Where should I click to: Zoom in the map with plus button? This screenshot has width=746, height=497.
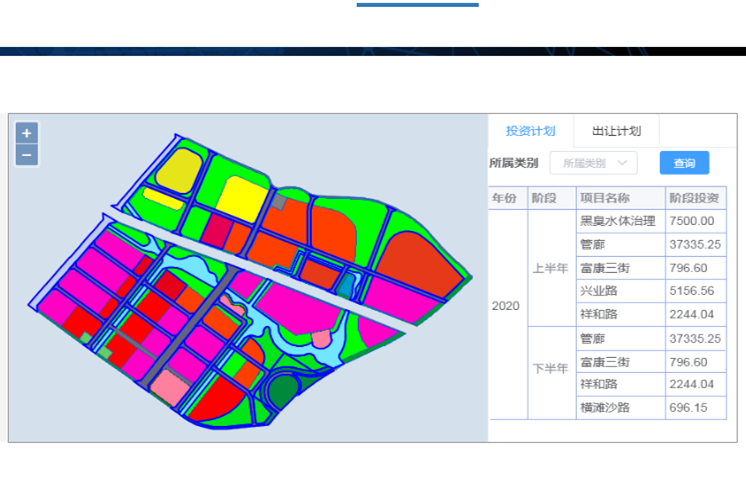coord(27,133)
